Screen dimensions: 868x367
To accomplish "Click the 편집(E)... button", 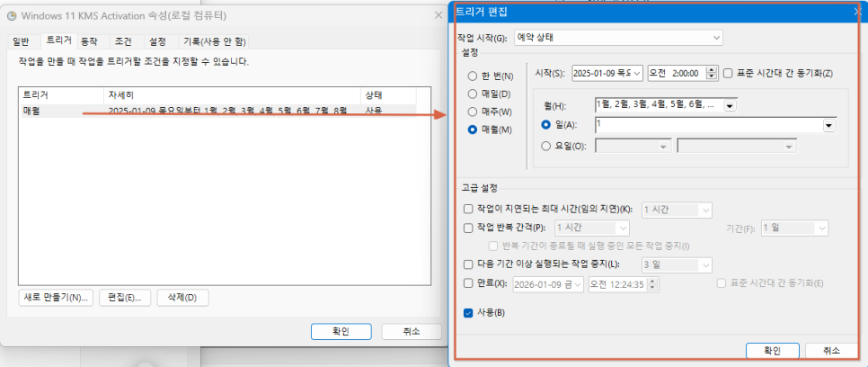I will click(x=125, y=298).
